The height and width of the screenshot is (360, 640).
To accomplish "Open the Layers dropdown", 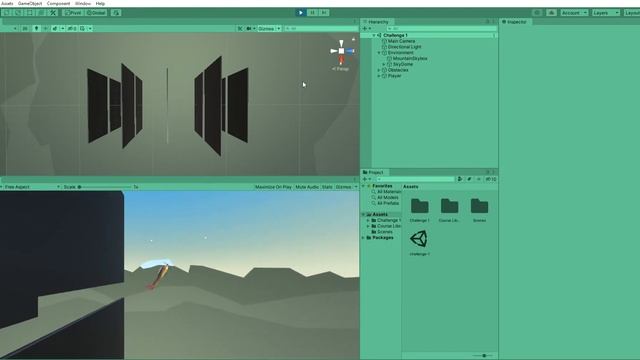I will 606,13.
